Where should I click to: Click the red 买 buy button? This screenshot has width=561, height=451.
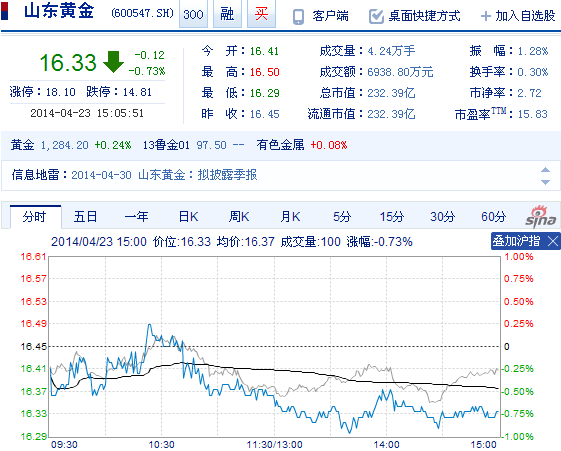point(261,14)
